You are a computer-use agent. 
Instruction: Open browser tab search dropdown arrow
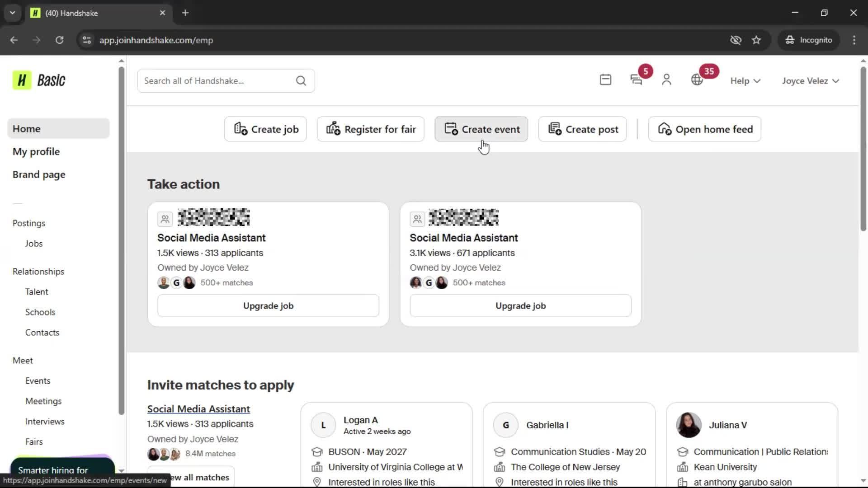[x=12, y=13]
